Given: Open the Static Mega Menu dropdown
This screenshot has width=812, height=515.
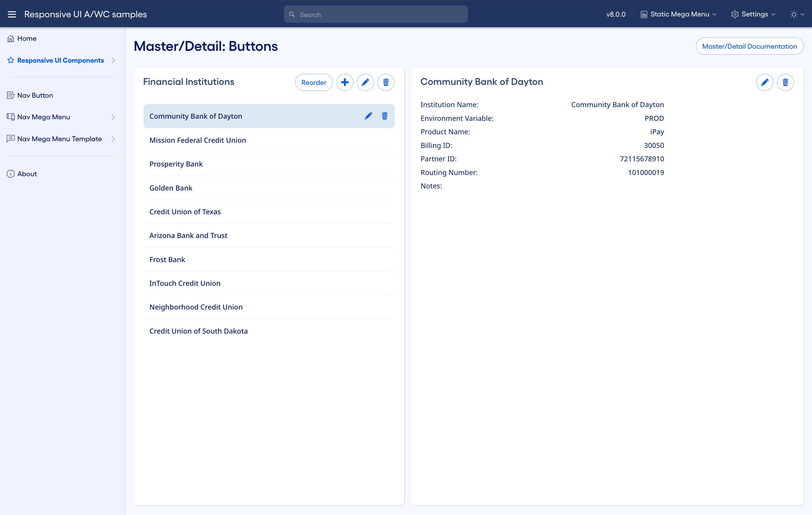Looking at the screenshot, I should click(678, 14).
